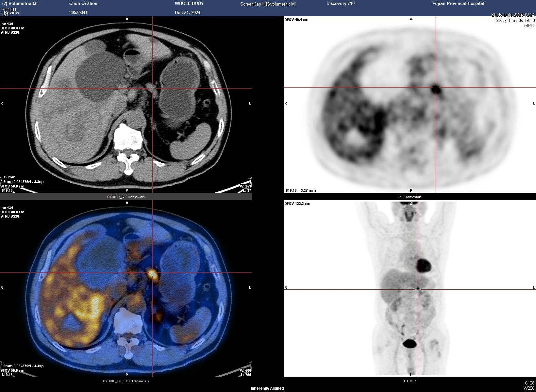Select the PT Transaxials viewport label
This screenshot has height=392, width=536.
coord(410,197)
